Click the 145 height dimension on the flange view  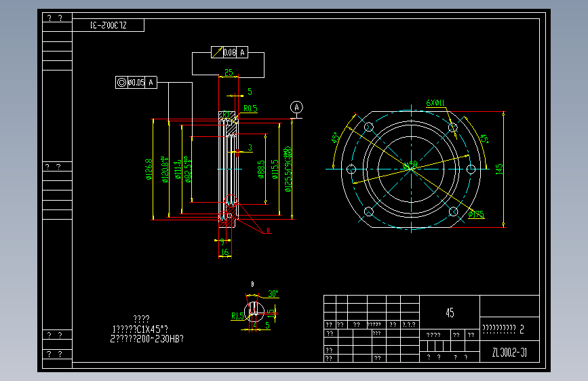tap(498, 169)
